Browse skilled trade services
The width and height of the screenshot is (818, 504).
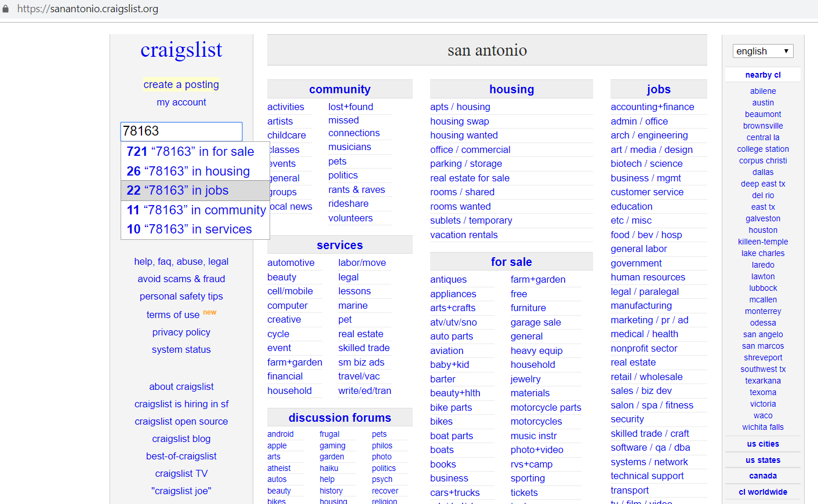[363, 348]
